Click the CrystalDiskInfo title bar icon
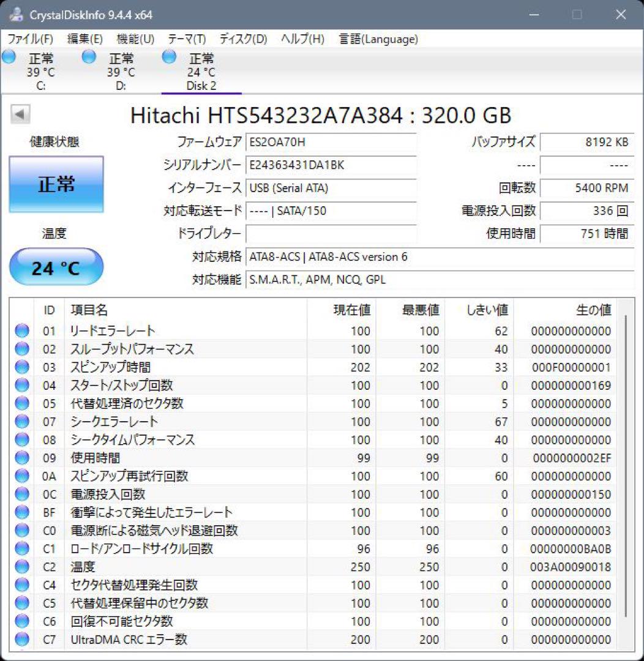Viewport: 644px width, 661px height. point(17,15)
